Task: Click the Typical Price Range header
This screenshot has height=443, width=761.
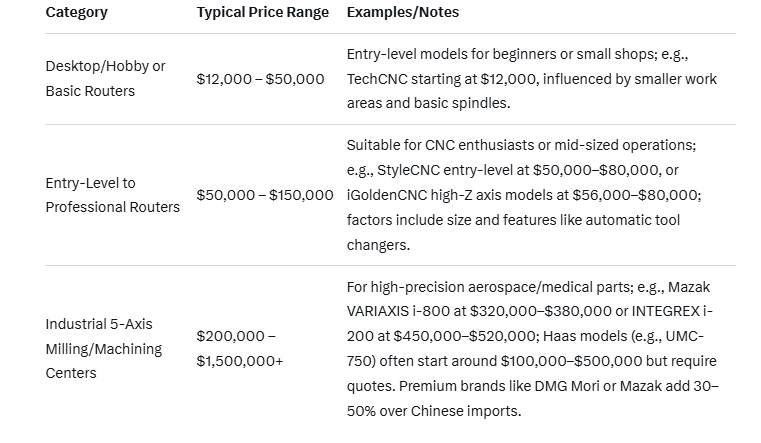Action: click(263, 13)
